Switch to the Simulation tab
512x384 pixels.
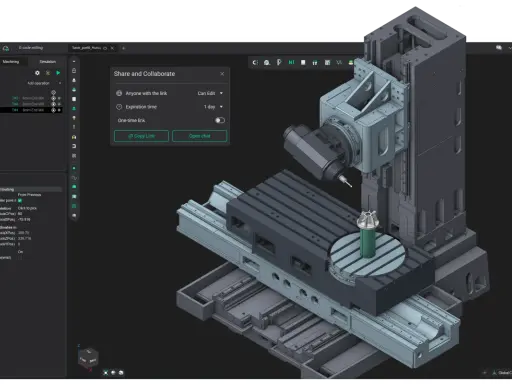pos(48,62)
